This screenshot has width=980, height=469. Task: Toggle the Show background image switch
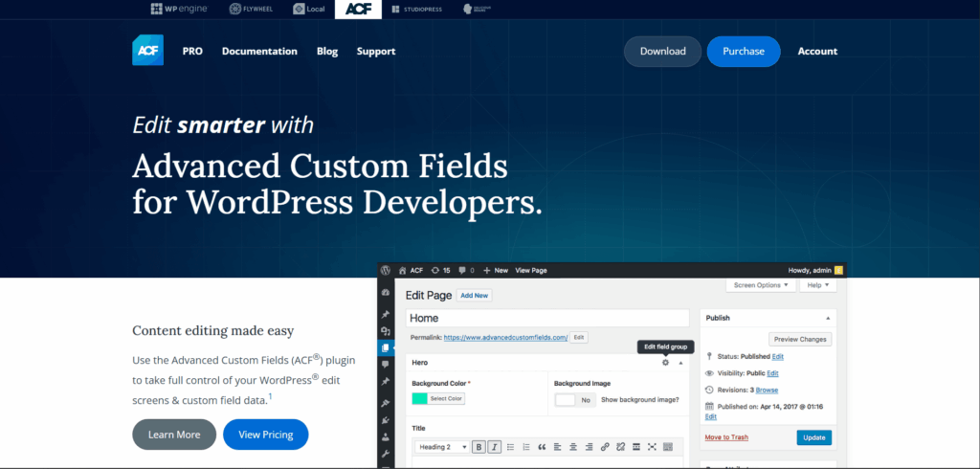(575, 400)
